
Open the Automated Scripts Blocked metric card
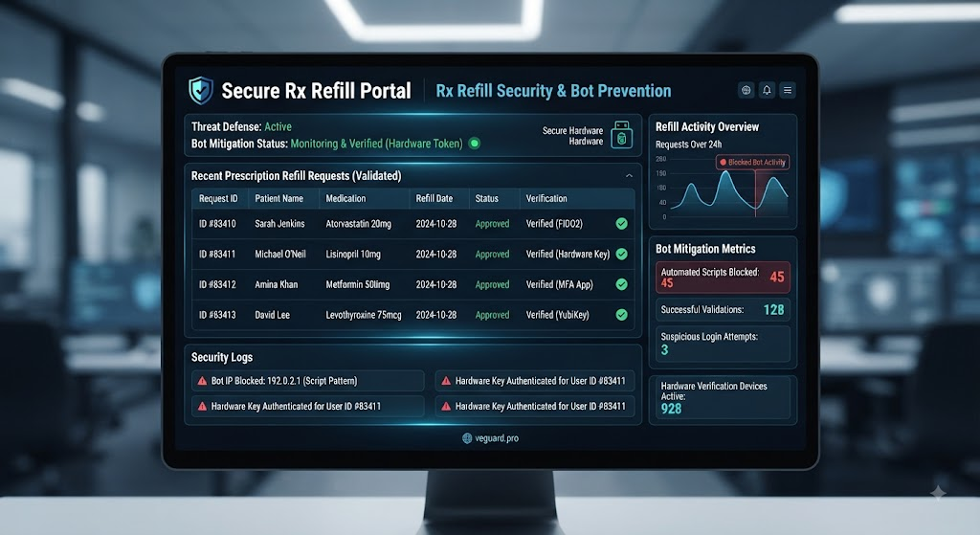pos(723,278)
